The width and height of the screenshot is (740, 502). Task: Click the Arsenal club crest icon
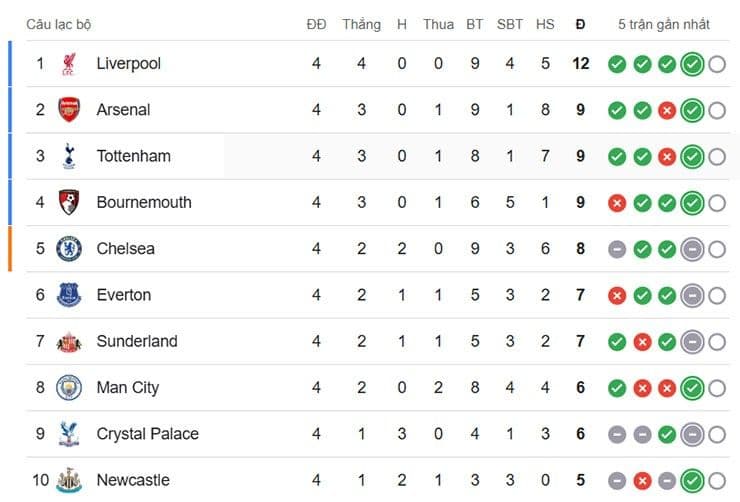tap(69, 110)
